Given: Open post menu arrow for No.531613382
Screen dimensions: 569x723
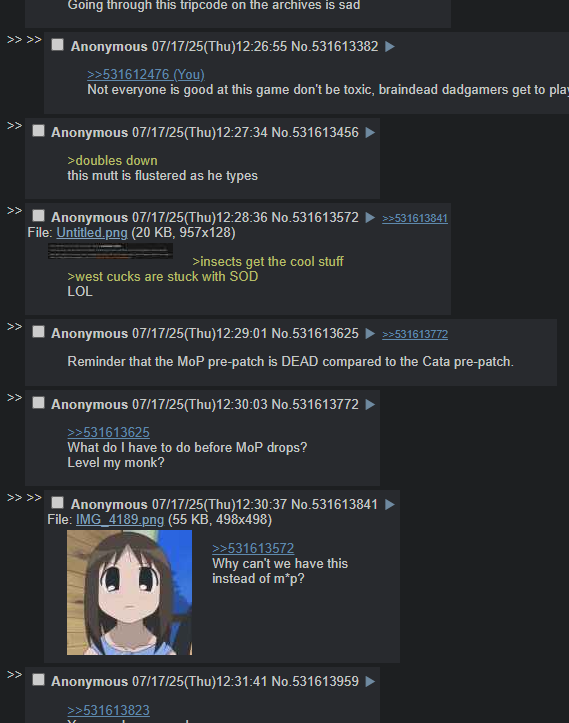Looking at the screenshot, I should pos(390,47).
